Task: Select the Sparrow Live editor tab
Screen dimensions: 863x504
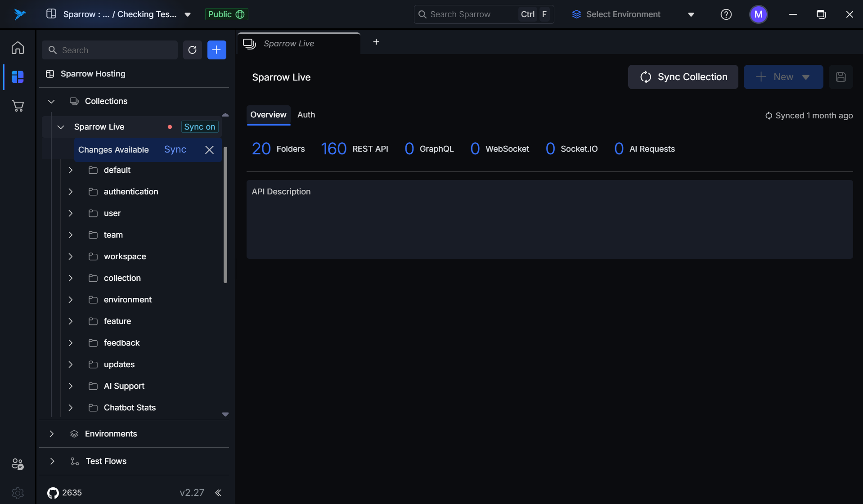Action: (x=299, y=44)
